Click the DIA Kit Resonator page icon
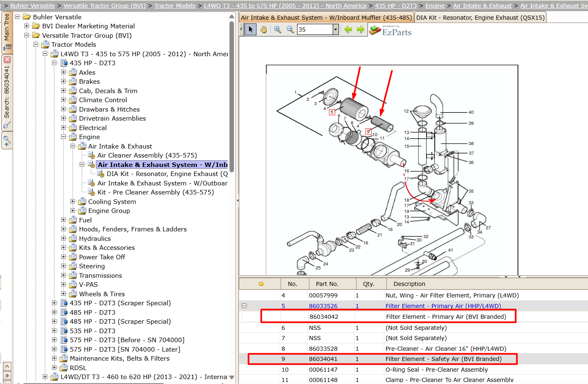Viewport: 588px width, 384px height. pyautogui.click(x=101, y=174)
